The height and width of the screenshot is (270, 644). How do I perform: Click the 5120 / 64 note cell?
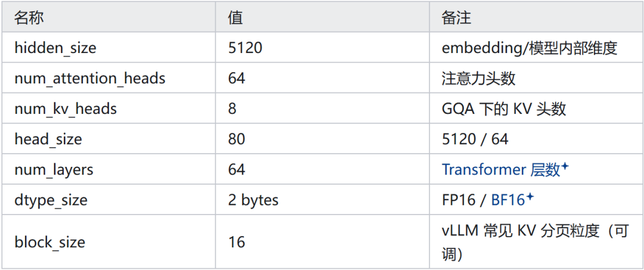(x=536, y=139)
